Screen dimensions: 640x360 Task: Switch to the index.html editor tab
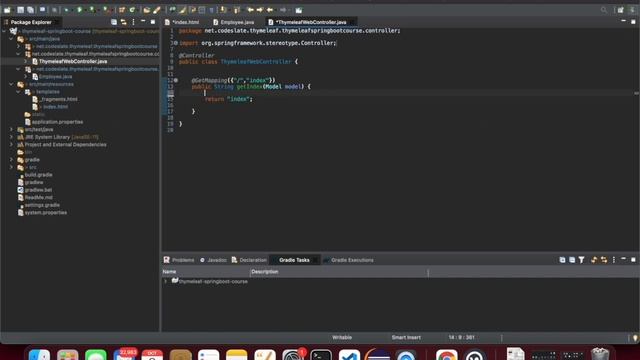point(182,22)
